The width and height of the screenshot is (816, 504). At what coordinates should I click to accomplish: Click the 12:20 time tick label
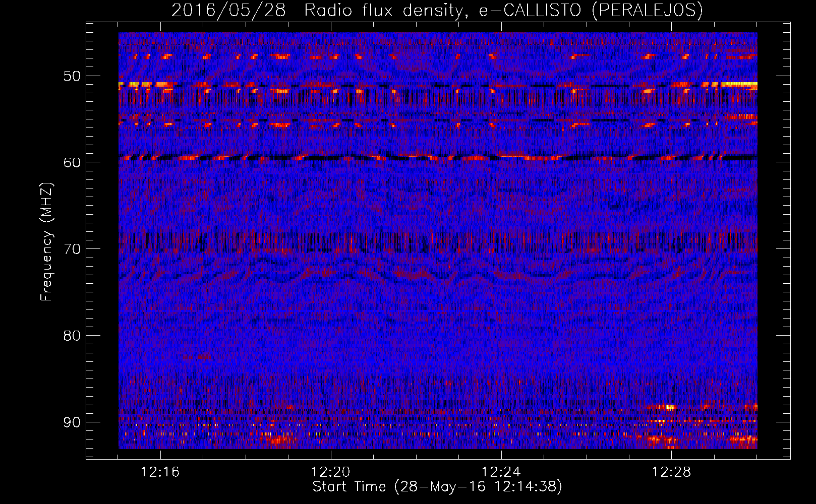[x=331, y=472]
